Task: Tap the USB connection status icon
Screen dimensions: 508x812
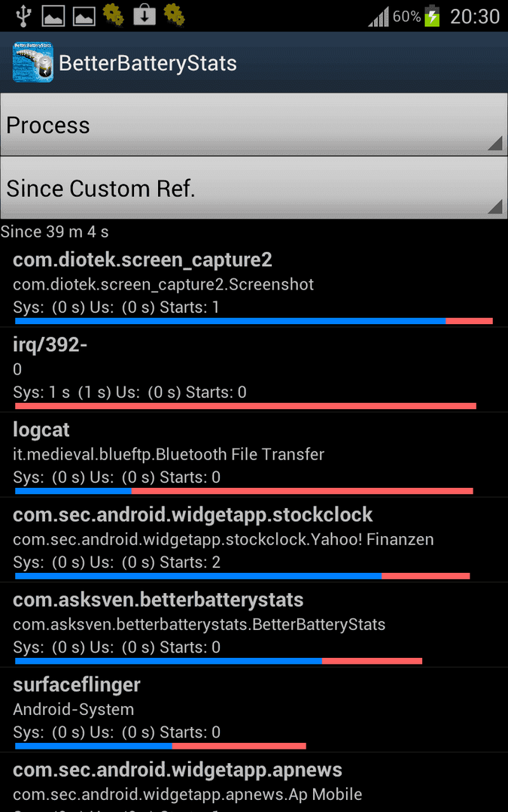Action: 23,16
